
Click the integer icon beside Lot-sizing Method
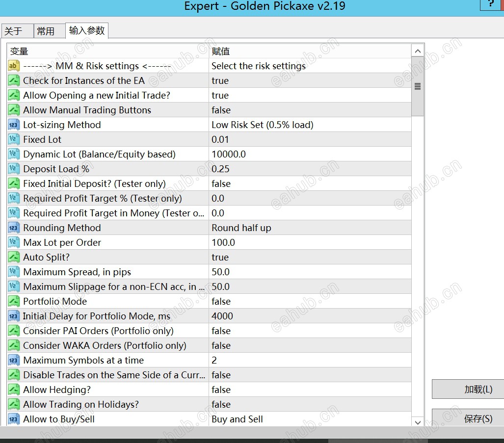coord(14,125)
